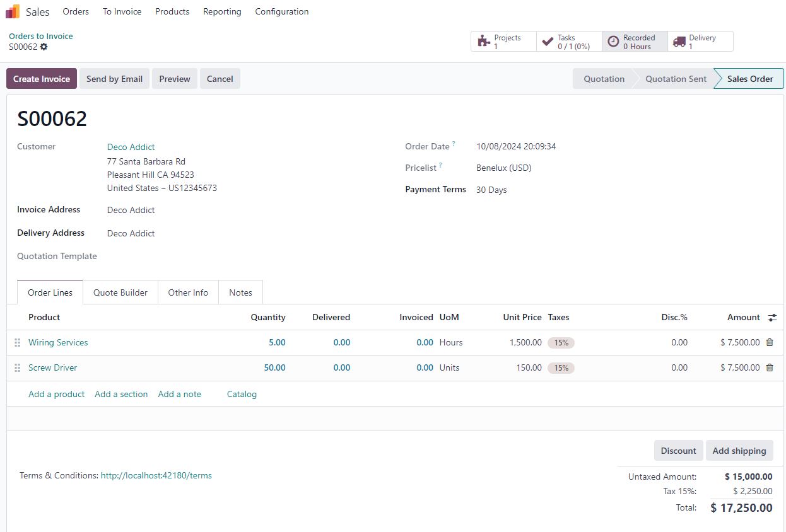Click Add a section link
The height and width of the screenshot is (532, 786).
[x=121, y=394]
